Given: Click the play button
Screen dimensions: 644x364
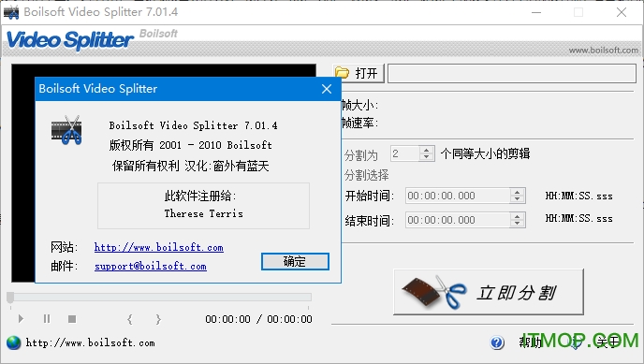Looking at the screenshot, I should pyautogui.click(x=21, y=319).
